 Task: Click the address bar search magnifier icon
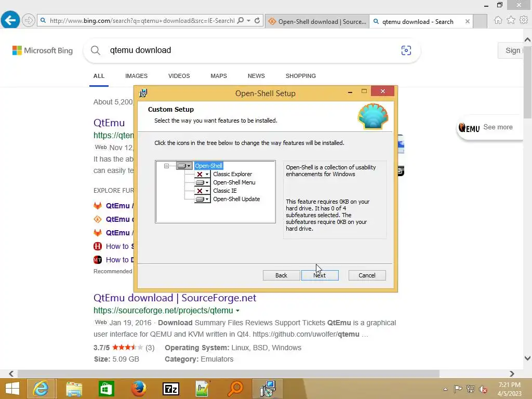tap(240, 21)
